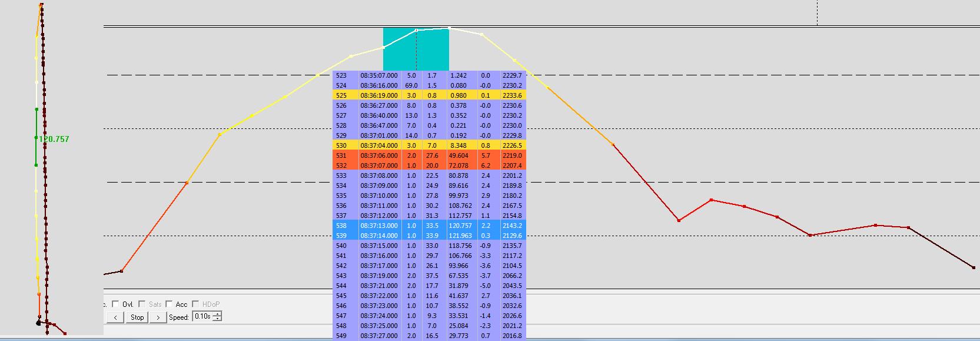This screenshot has width=980, height=341.
Task: Enable the Ovl. checkbox
Action: click(x=115, y=304)
